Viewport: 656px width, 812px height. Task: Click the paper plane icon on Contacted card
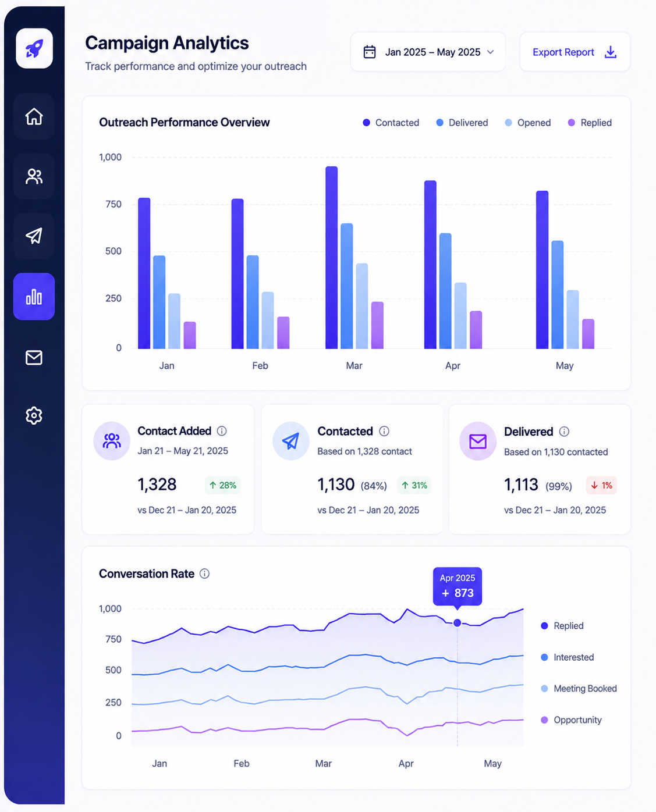pyautogui.click(x=291, y=441)
